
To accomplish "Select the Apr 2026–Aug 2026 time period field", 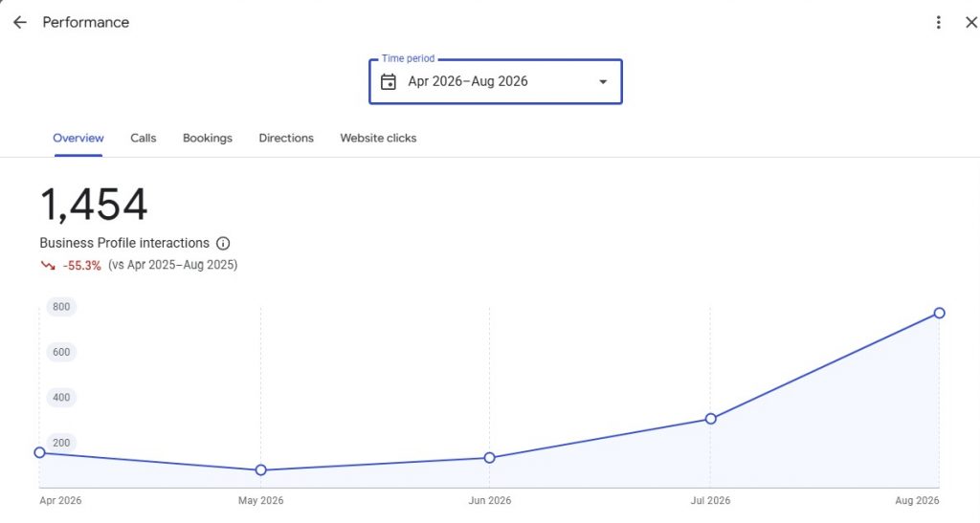I will (496, 82).
